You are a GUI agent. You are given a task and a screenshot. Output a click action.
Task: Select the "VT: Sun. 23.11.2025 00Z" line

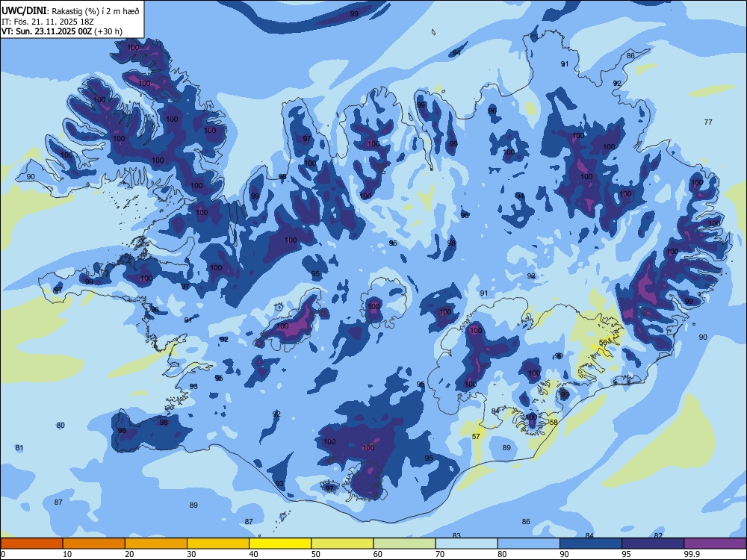[x=46, y=31]
